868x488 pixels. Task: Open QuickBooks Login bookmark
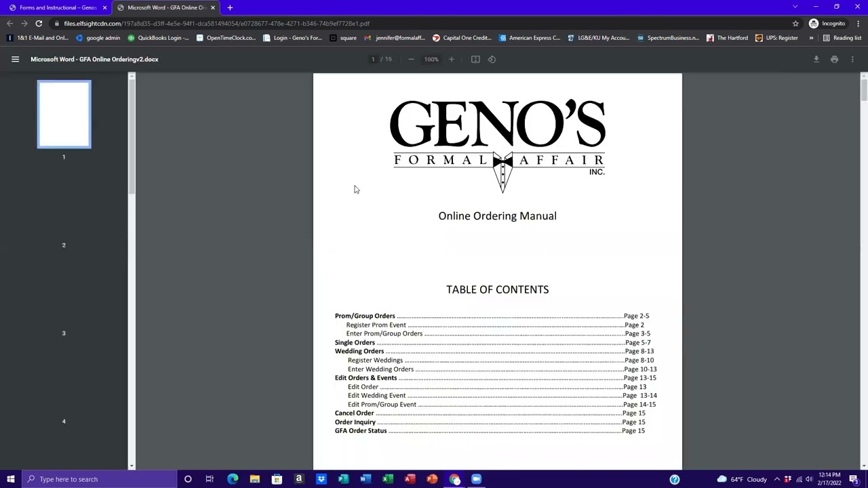click(159, 38)
